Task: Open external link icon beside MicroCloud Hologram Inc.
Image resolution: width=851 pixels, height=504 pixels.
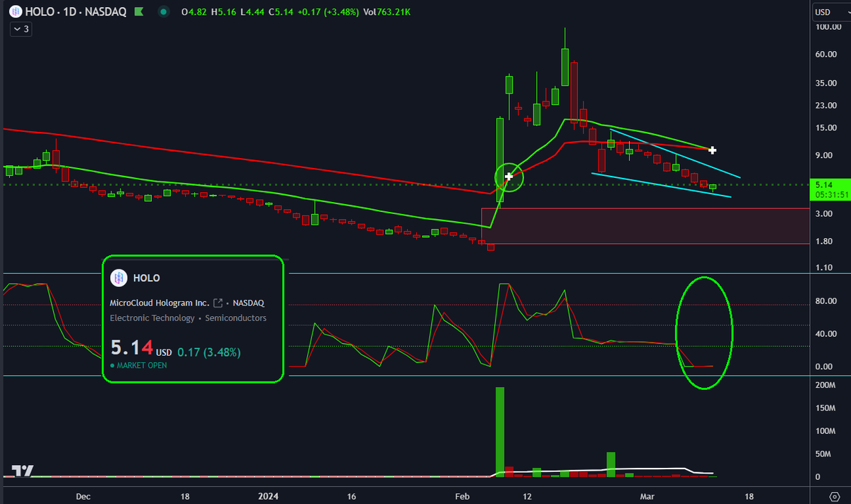Action: [218, 303]
